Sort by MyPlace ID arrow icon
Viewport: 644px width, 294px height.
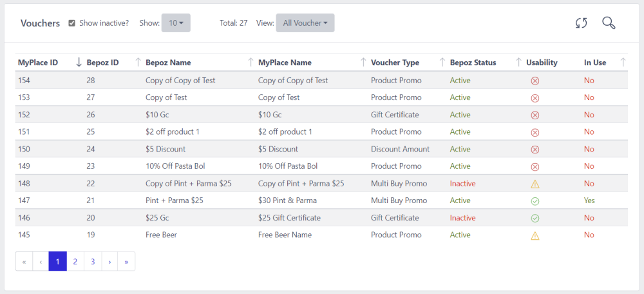click(x=79, y=63)
